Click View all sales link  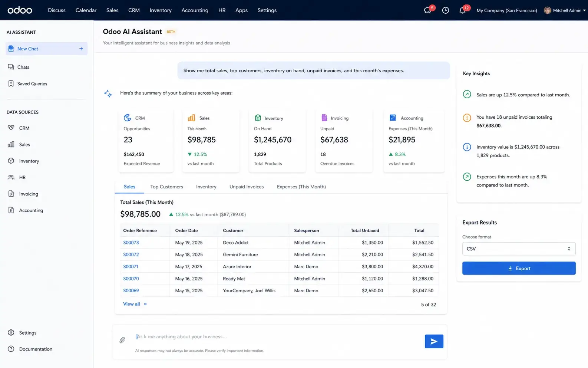coord(135,304)
